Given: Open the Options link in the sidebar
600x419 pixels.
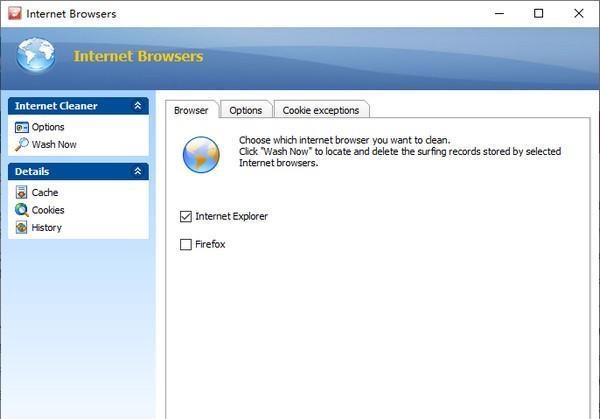Looking at the screenshot, I should (48, 127).
